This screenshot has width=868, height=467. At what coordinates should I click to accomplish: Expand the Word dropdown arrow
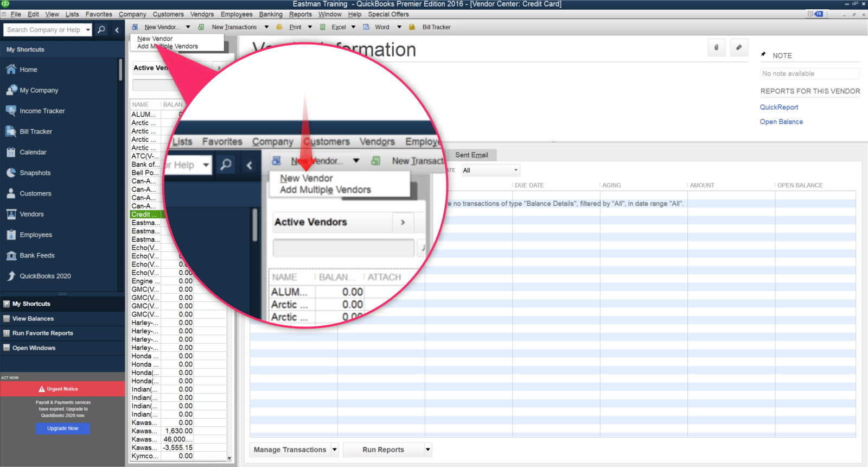[x=399, y=27]
